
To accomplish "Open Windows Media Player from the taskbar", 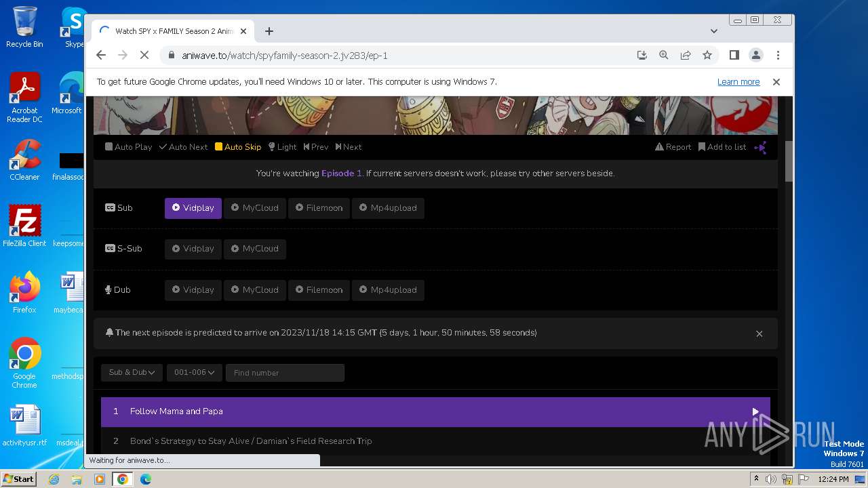I will click(x=100, y=479).
